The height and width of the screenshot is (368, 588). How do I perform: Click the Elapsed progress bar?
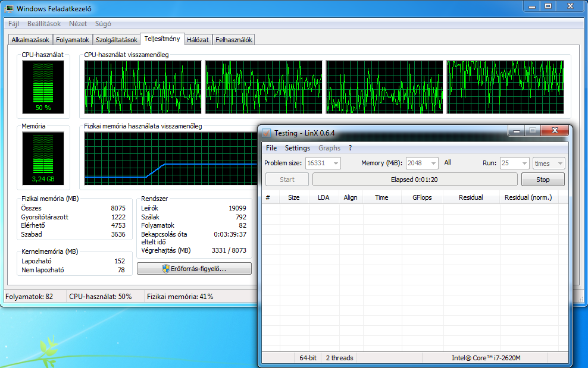[x=415, y=180]
